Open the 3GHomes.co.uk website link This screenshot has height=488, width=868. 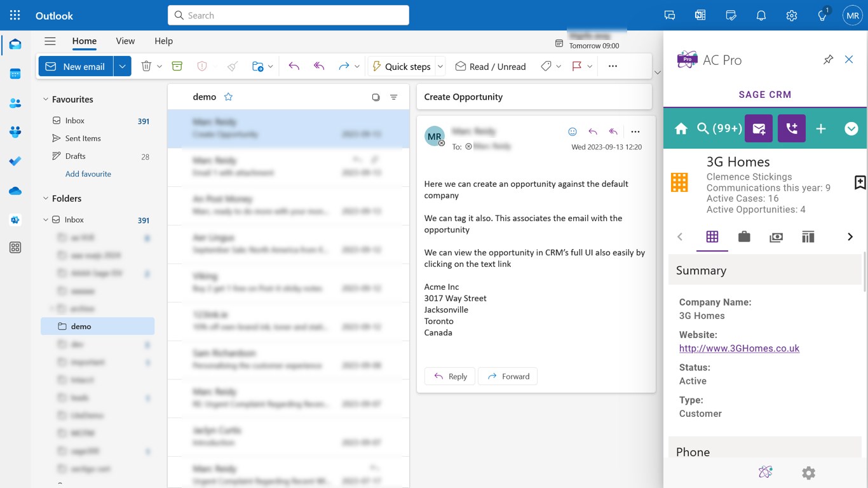pos(739,348)
